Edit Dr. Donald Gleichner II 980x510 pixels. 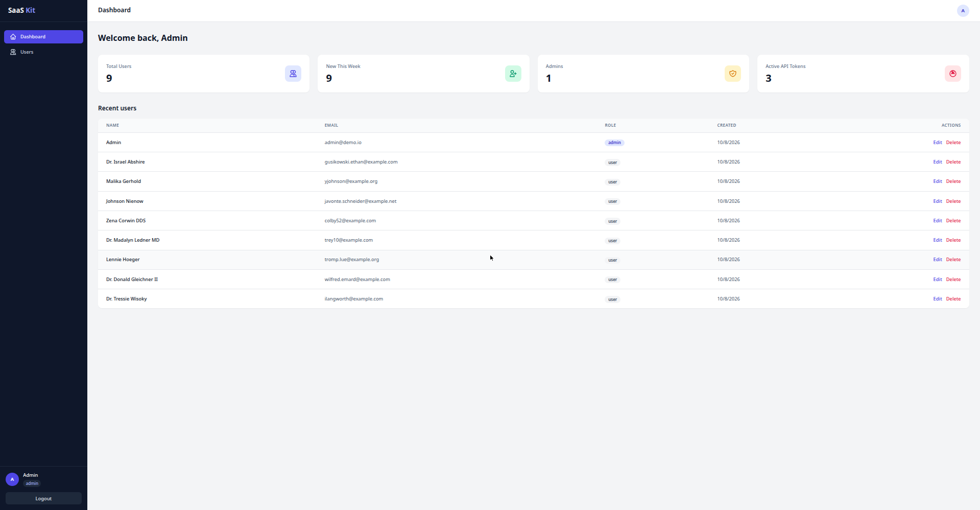click(938, 280)
